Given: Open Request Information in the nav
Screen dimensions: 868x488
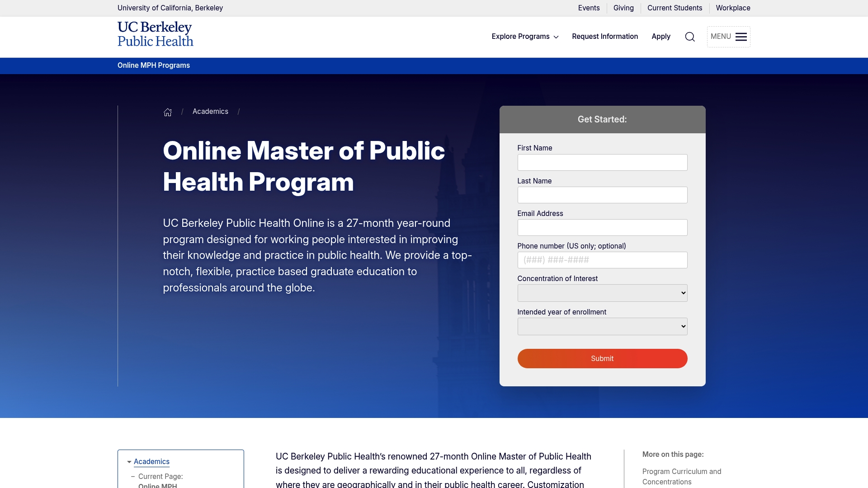Looking at the screenshot, I should point(605,37).
